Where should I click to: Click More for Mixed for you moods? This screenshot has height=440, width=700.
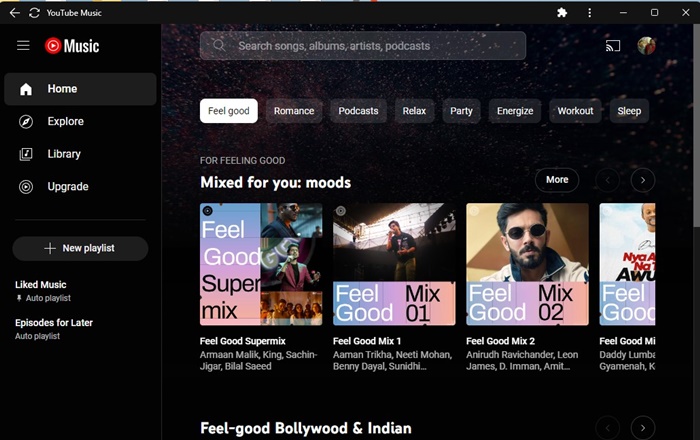[x=557, y=180]
